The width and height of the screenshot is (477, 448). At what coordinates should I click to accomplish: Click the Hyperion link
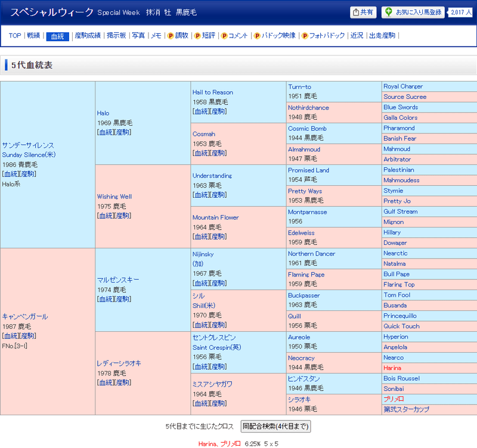pos(396,337)
